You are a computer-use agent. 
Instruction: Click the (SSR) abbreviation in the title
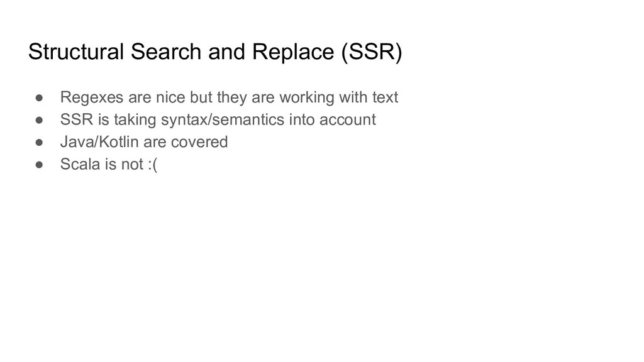[371, 52]
